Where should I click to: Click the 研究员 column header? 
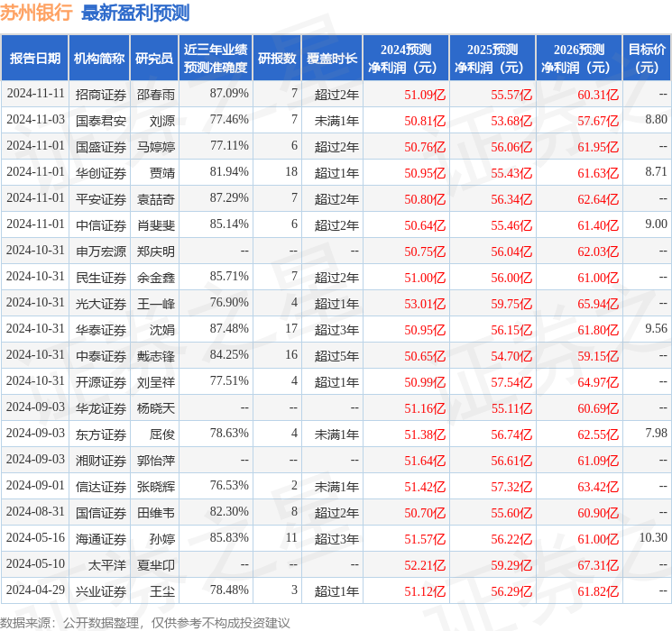154,59
